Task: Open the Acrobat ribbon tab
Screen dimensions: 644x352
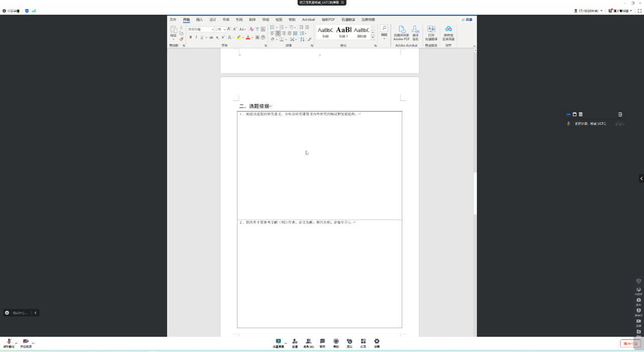Action: tap(309, 20)
